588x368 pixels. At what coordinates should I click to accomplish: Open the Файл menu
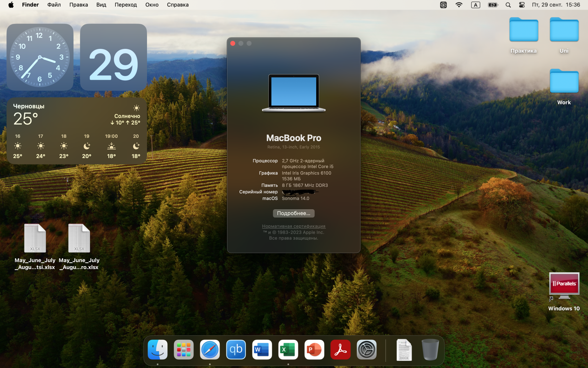[x=54, y=5]
